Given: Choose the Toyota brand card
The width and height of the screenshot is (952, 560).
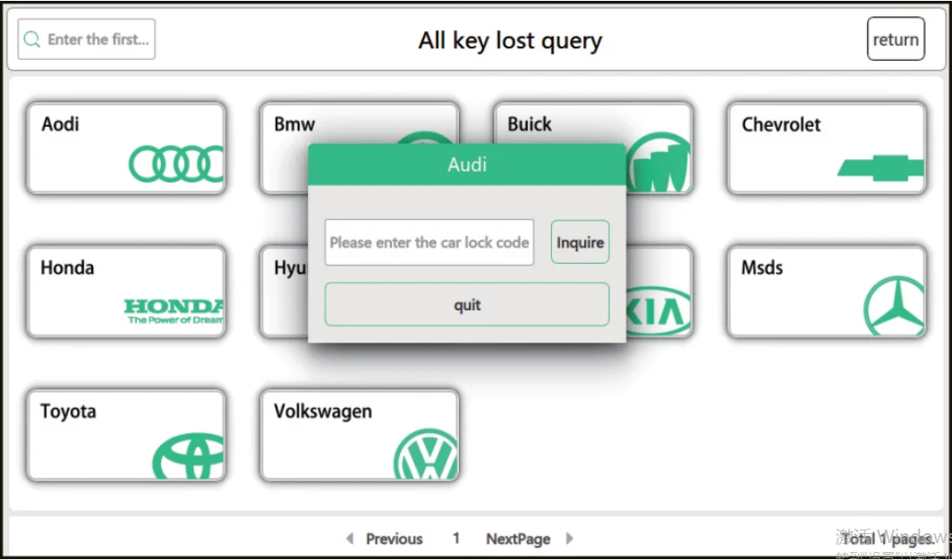Looking at the screenshot, I should point(126,435).
